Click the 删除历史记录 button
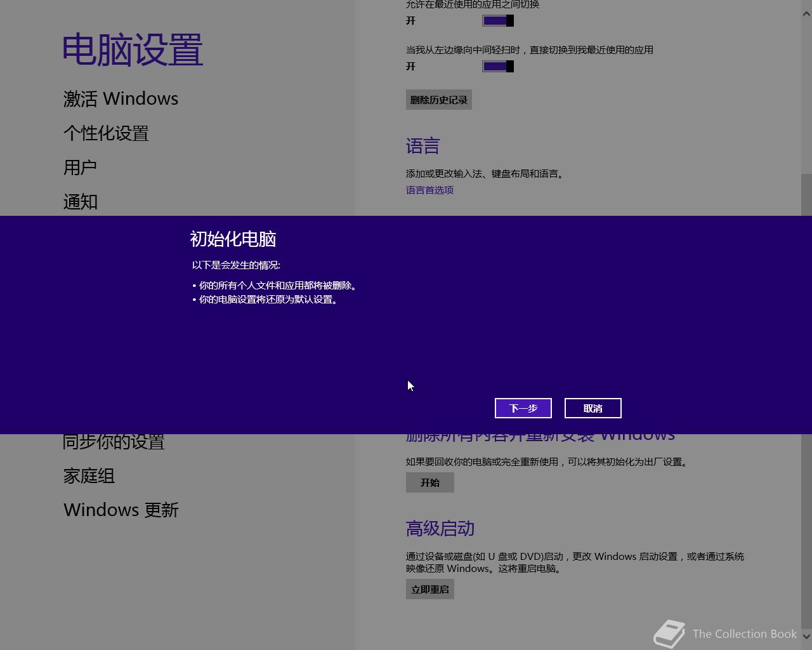812x650 pixels. (x=439, y=100)
